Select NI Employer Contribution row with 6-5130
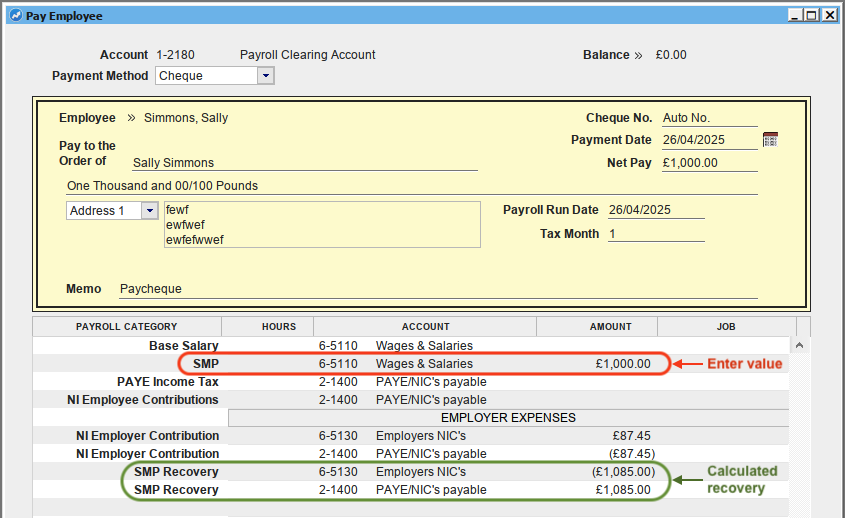The width and height of the screenshot is (845, 518). [411, 436]
